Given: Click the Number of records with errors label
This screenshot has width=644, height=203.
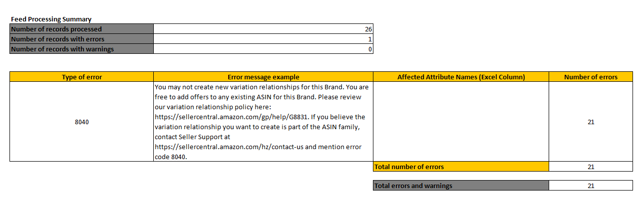Looking at the screenshot, I should click(x=82, y=39).
